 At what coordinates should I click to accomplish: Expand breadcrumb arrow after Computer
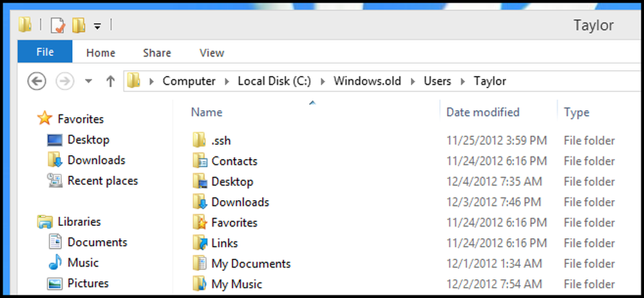tap(227, 81)
